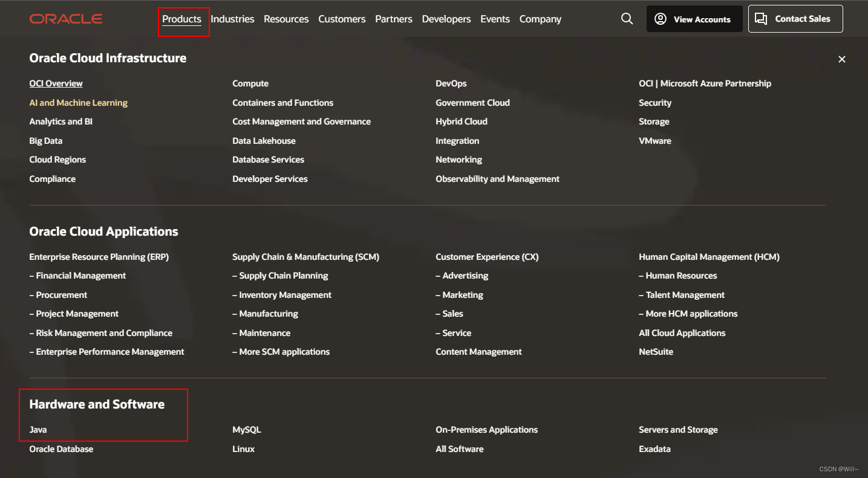
Task: Select Servers and Storage
Action: [x=679, y=430]
